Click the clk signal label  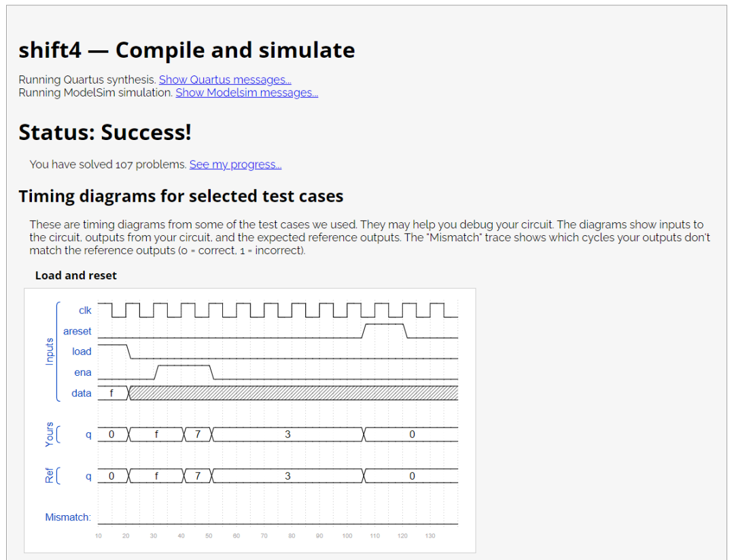coord(85,311)
